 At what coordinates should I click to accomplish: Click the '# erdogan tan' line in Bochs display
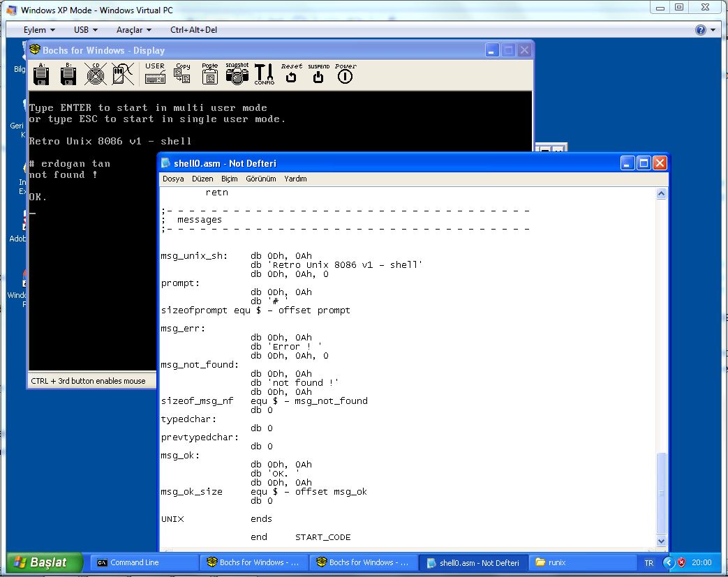[70, 163]
